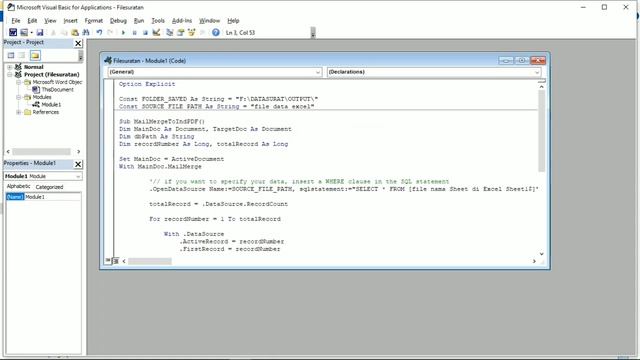Image resolution: width=640 pixels, height=360 pixels.
Task: Click the Option Explicit code line
Action: coord(147,84)
